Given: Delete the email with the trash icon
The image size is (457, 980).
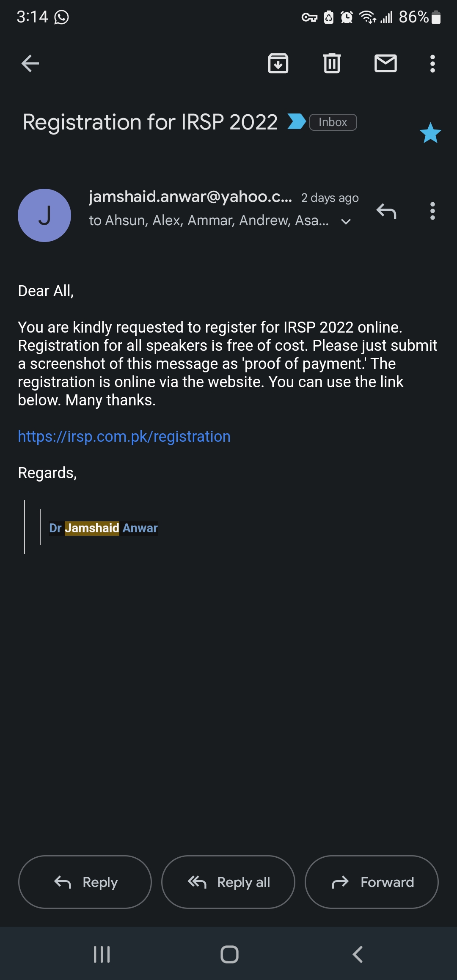Looking at the screenshot, I should tap(332, 64).
